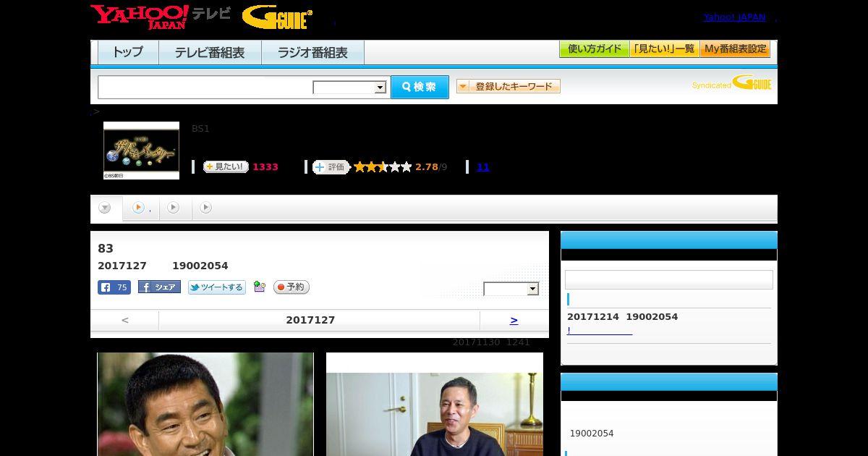Click the G-Guide logo in header
This screenshot has height=456, width=868.
(x=278, y=17)
